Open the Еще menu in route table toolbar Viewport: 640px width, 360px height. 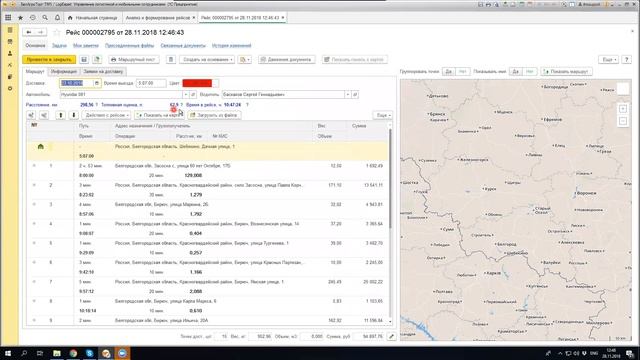click(382, 116)
